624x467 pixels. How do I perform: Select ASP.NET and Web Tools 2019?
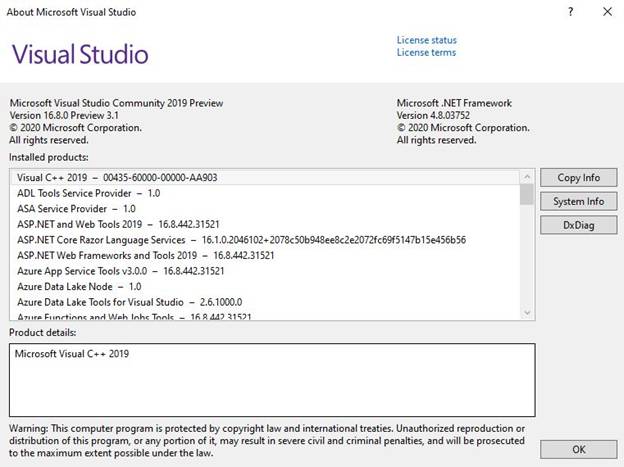265,225
